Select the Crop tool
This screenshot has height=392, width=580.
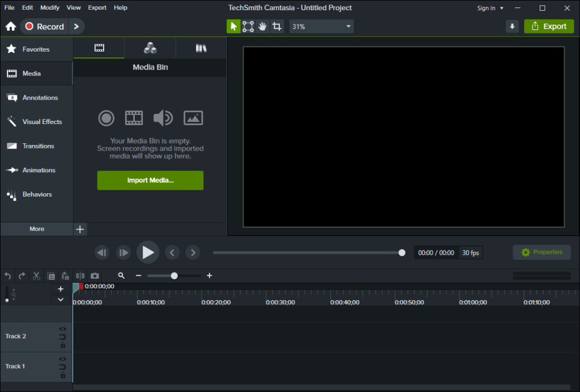pyautogui.click(x=276, y=26)
